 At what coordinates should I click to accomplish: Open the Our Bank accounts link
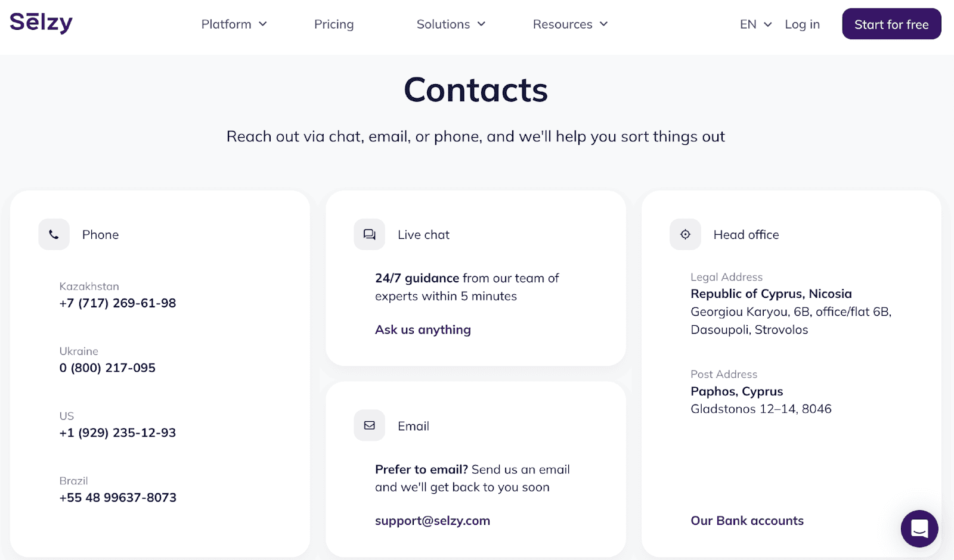[x=747, y=521]
